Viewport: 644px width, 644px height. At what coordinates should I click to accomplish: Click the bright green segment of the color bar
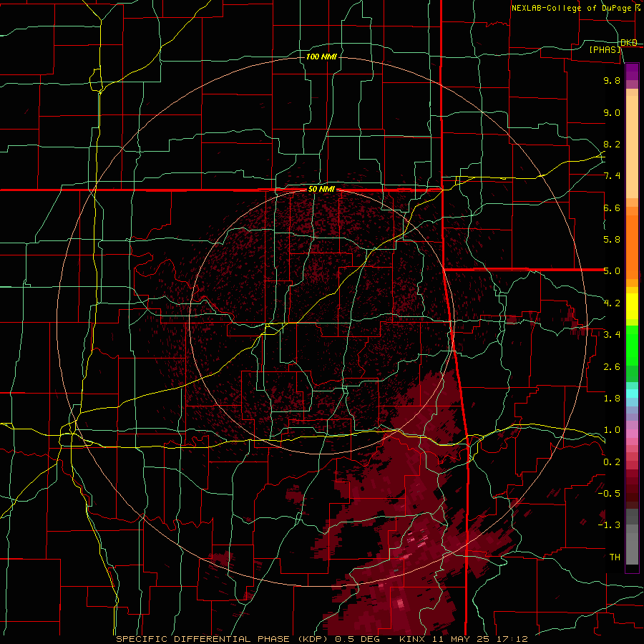click(x=632, y=346)
